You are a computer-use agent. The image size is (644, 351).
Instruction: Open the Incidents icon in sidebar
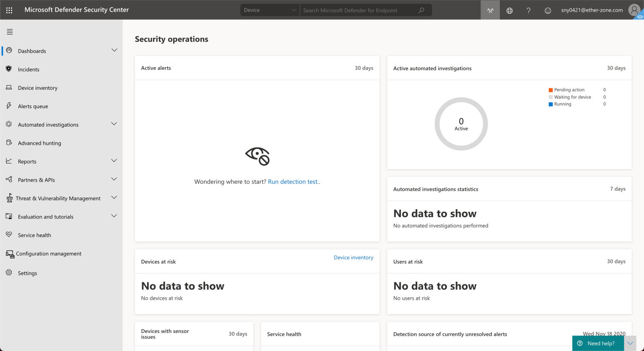pyautogui.click(x=9, y=69)
